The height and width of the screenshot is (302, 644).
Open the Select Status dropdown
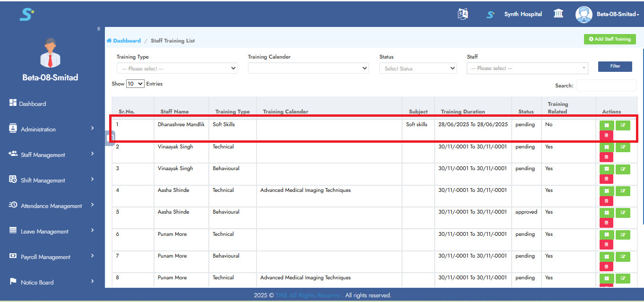(x=418, y=69)
